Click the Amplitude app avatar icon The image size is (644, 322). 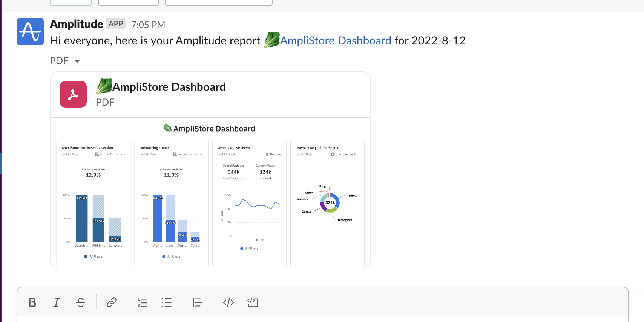[30, 32]
